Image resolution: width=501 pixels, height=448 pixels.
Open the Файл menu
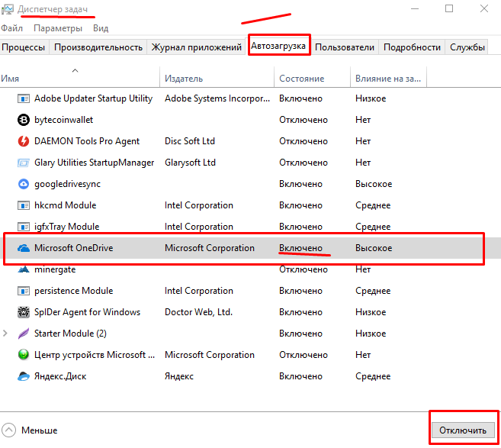click(x=12, y=27)
